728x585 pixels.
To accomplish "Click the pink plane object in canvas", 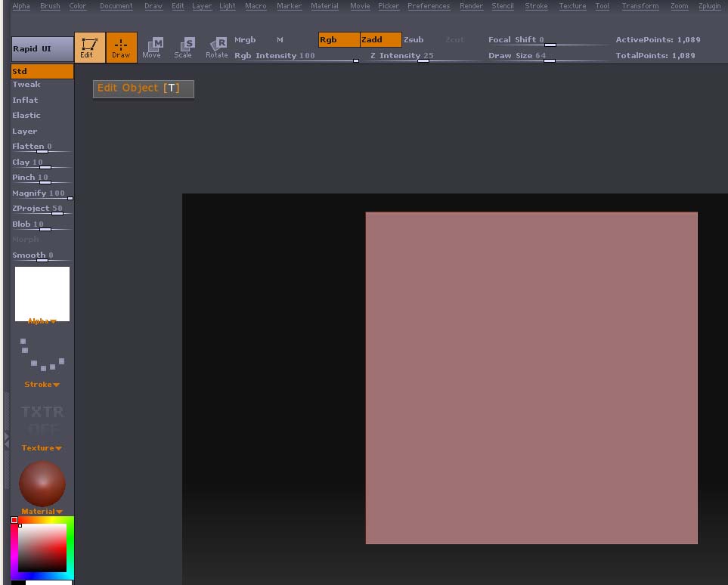I will pyautogui.click(x=531, y=378).
